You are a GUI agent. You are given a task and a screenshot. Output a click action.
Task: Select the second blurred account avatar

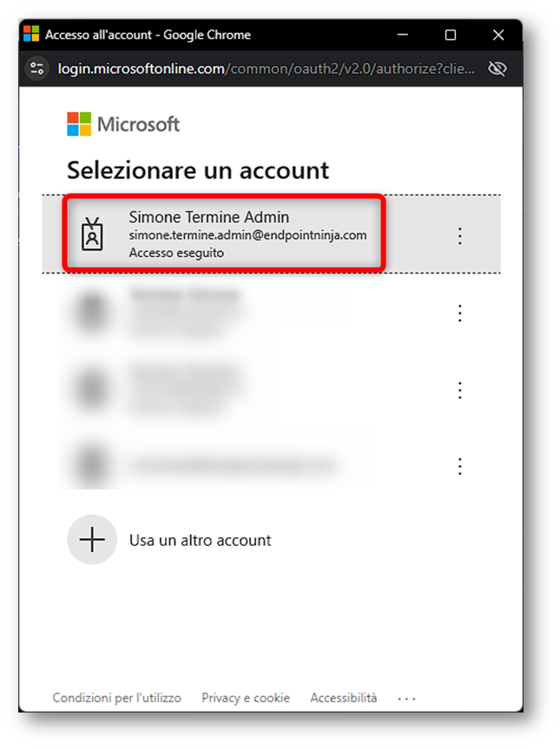click(92, 312)
